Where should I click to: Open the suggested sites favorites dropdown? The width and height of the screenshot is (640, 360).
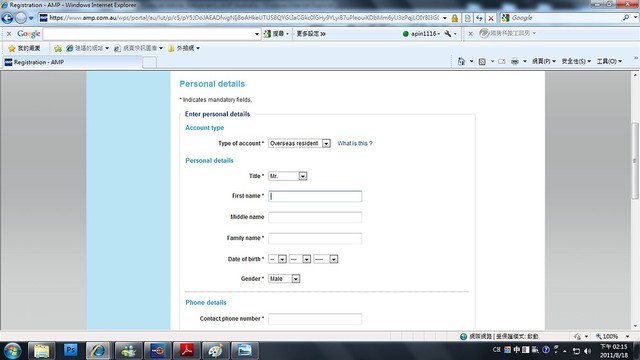[87, 48]
